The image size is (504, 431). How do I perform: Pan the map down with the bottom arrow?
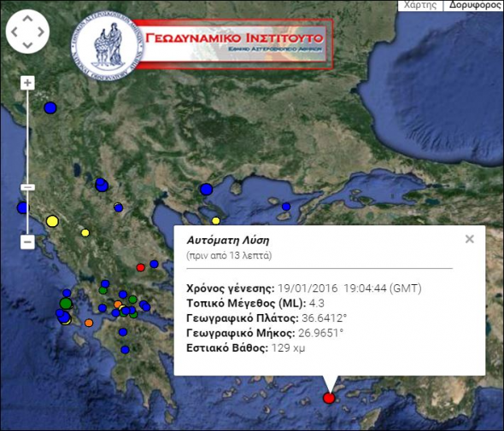point(27,45)
